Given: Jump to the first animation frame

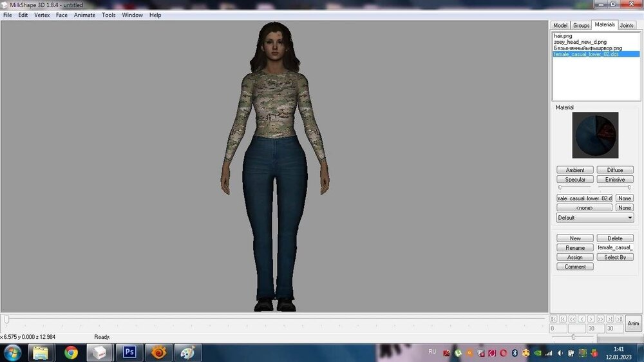Looking at the screenshot, I should coord(553,319).
